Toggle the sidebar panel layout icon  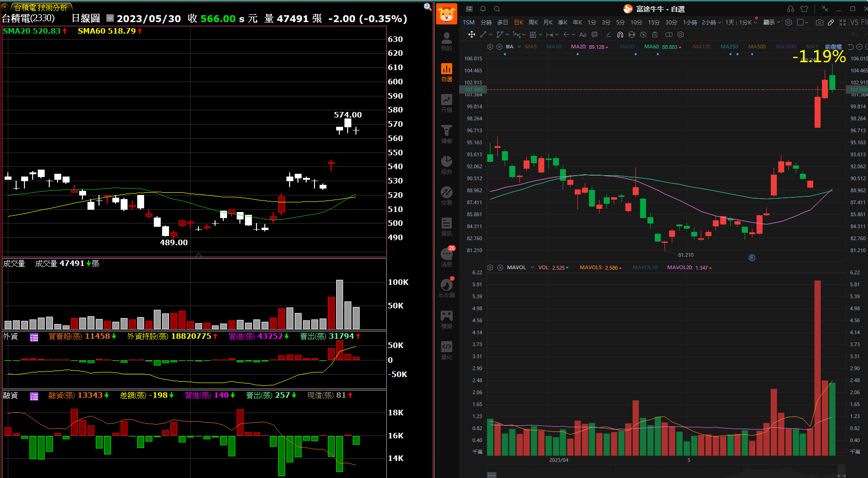(469, 9)
